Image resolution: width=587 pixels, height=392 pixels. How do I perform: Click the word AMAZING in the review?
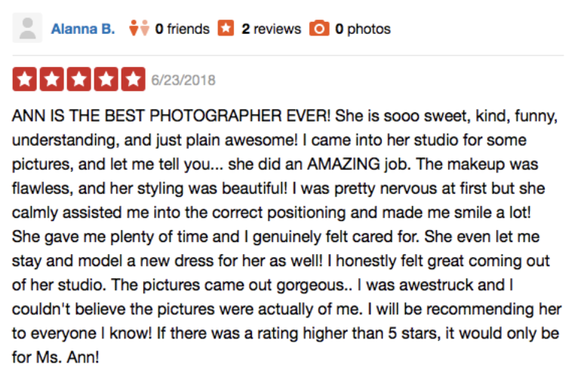343,164
